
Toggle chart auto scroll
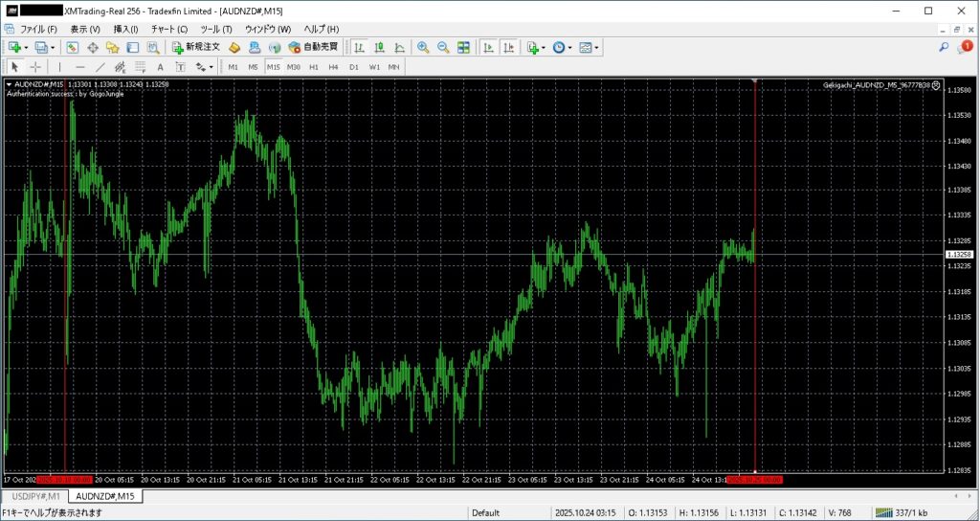coord(488,47)
